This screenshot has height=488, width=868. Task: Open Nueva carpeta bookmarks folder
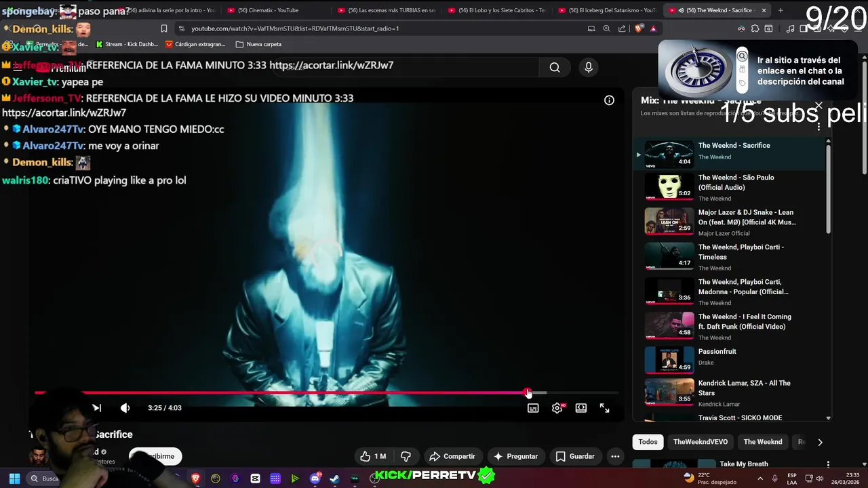[x=258, y=44]
